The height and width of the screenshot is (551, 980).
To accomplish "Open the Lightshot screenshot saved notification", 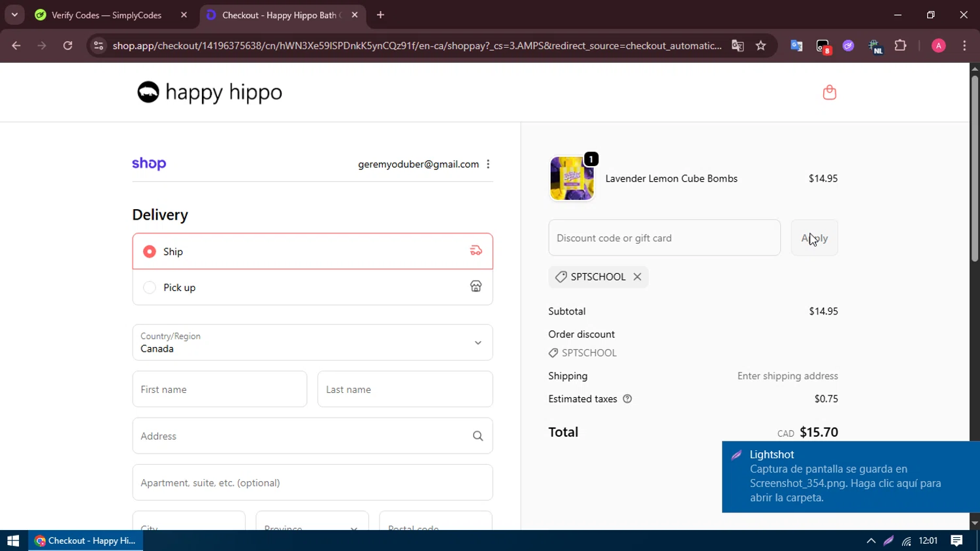I will pos(851,476).
